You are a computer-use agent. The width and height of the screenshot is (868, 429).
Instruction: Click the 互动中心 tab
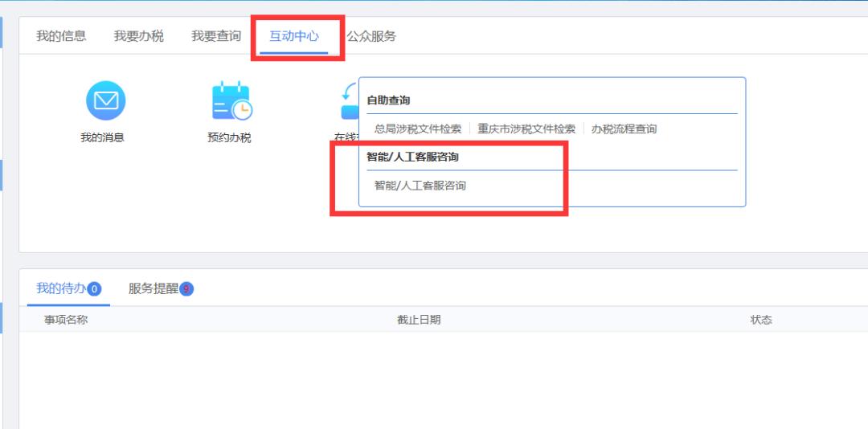click(x=294, y=36)
